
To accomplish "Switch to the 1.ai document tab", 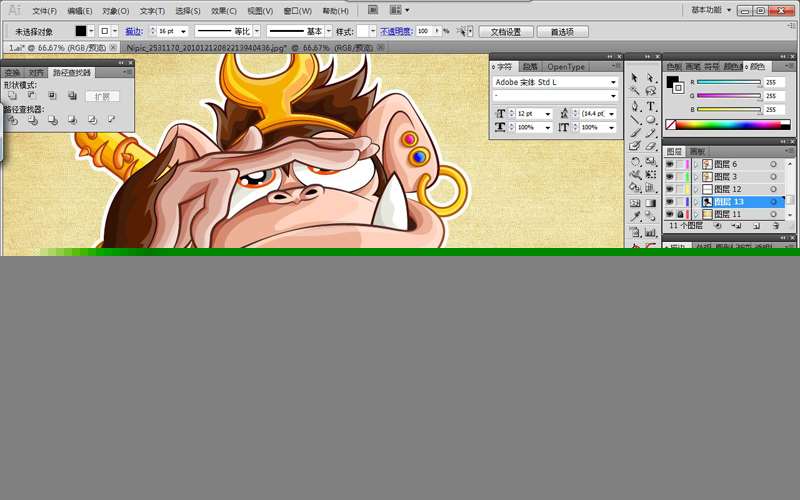I will point(62,47).
